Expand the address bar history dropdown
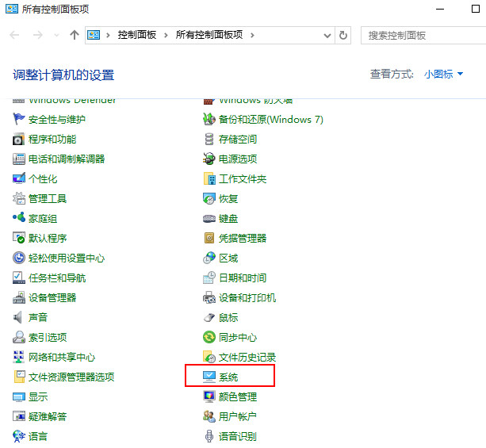This screenshot has width=486, height=448. 327,36
